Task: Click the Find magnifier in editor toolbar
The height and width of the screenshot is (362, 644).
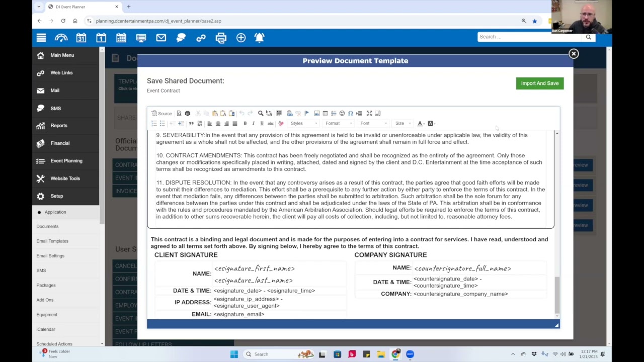Action: (261, 114)
